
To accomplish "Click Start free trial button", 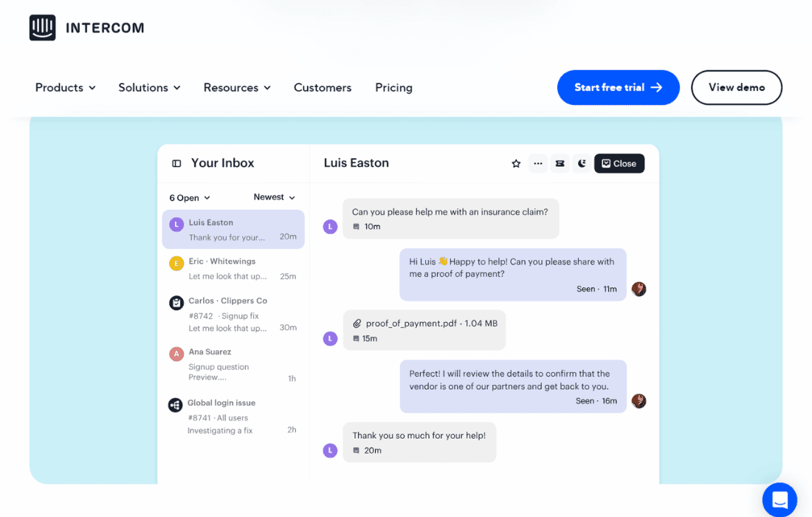I will point(619,88).
